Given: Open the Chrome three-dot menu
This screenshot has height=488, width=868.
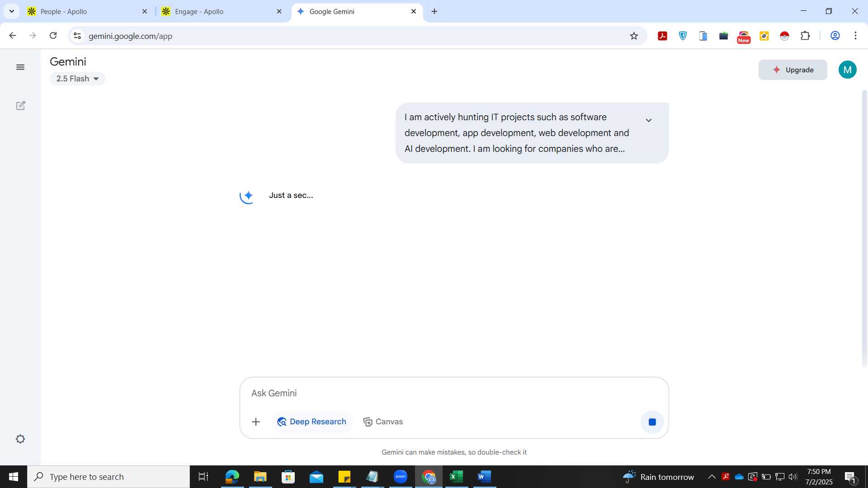Looking at the screenshot, I should pyautogui.click(x=855, y=36).
